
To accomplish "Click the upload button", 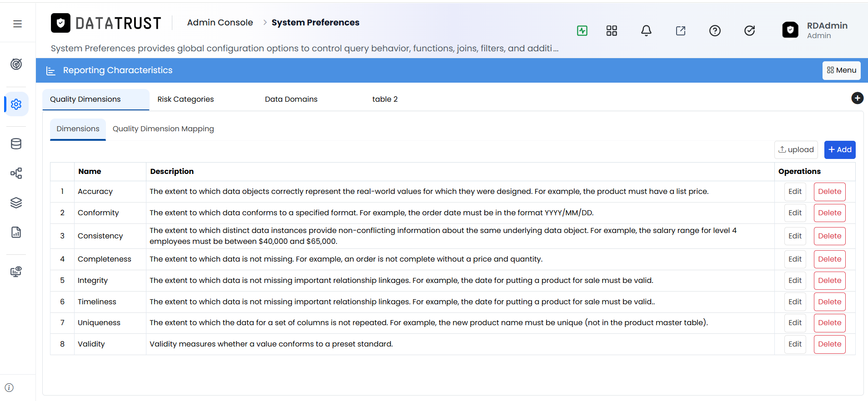I will point(796,150).
